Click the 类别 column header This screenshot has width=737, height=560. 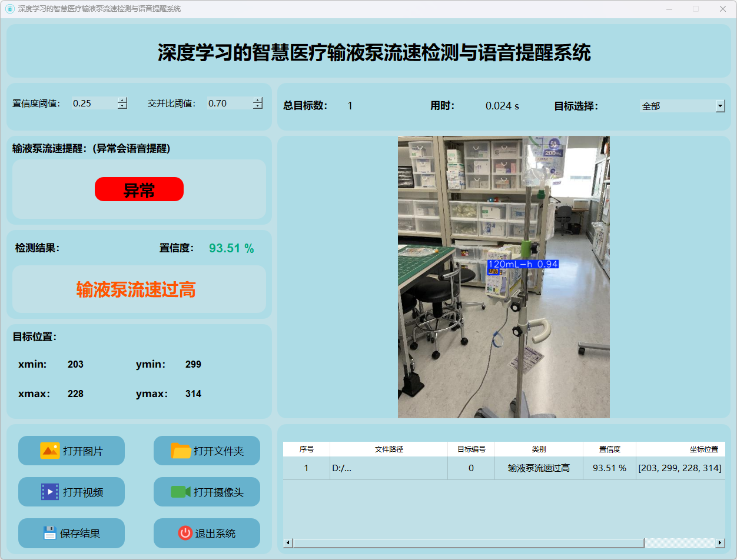pos(539,449)
